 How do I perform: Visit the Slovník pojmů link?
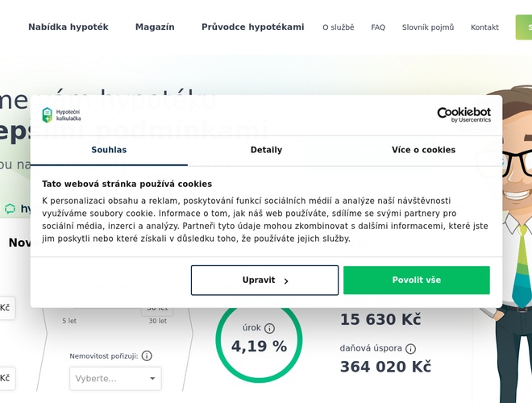[428, 27]
